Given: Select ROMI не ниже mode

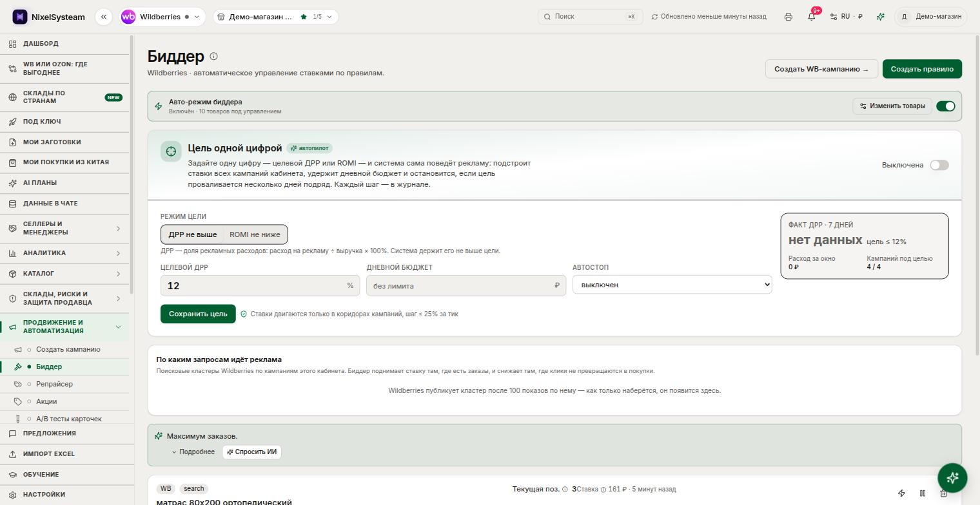Looking at the screenshot, I should [x=255, y=234].
